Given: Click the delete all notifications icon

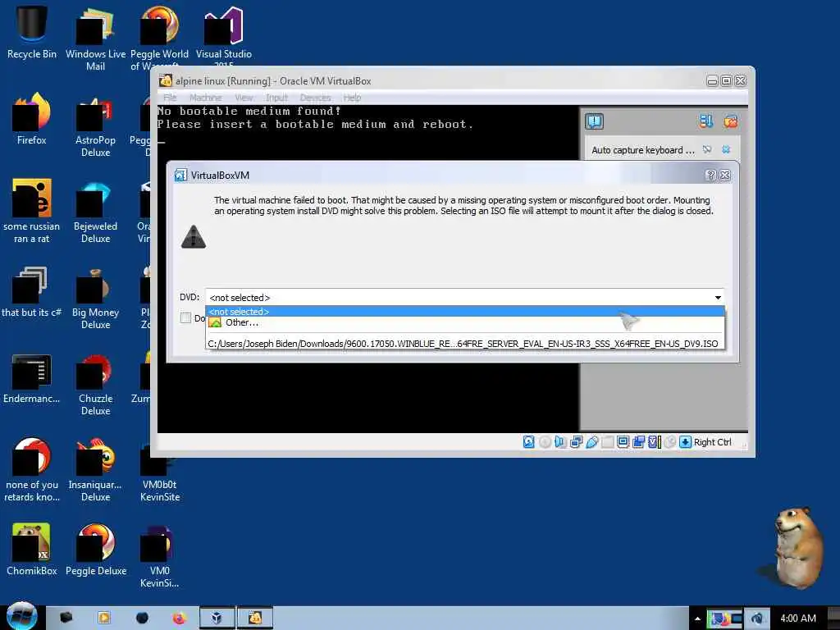Looking at the screenshot, I should pyautogui.click(x=730, y=121).
